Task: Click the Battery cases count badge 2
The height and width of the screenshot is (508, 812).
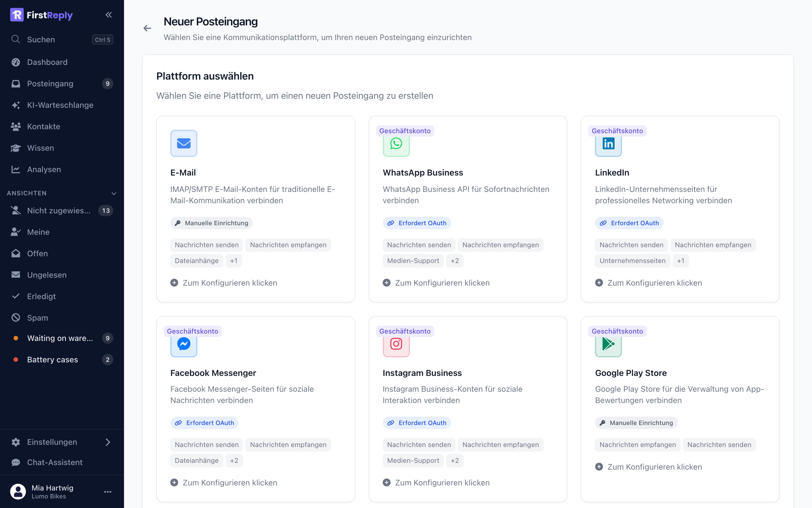Action: 107,360
